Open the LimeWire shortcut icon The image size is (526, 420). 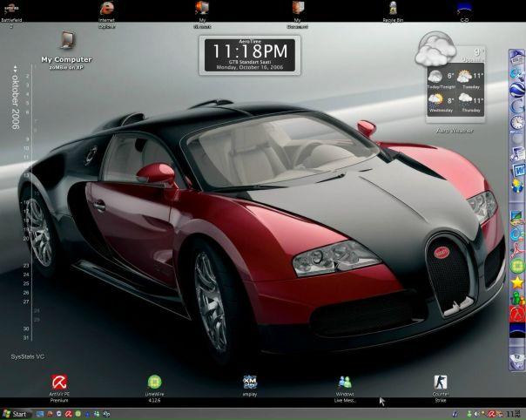pyautogui.click(x=154, y=382)
